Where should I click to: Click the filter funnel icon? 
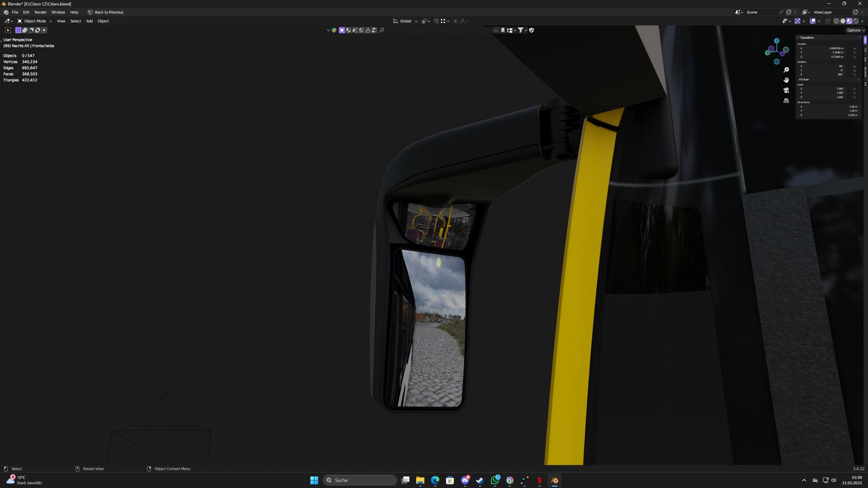[x=521, y=30]
